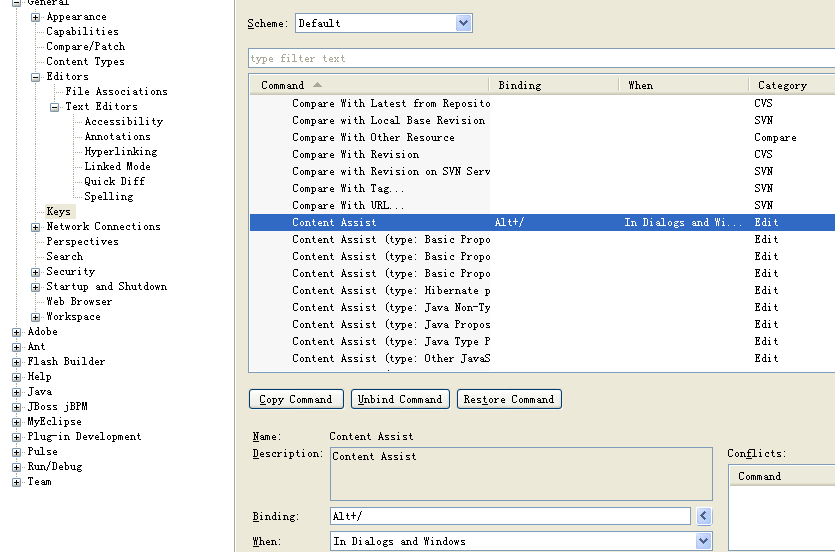Sort by the Command column header
Viewport: 835px width, 552px height.
pyautogui.click(x=370, y=85)
